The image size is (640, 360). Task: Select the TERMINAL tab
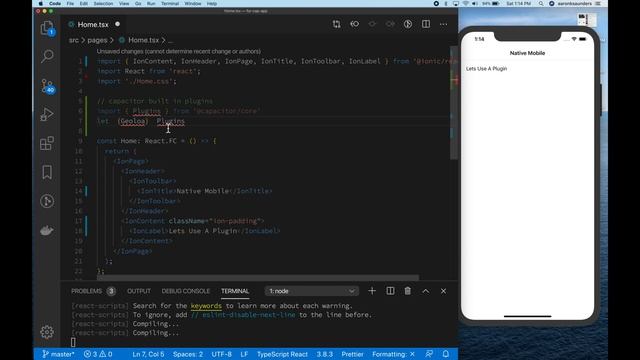point(235,291)
